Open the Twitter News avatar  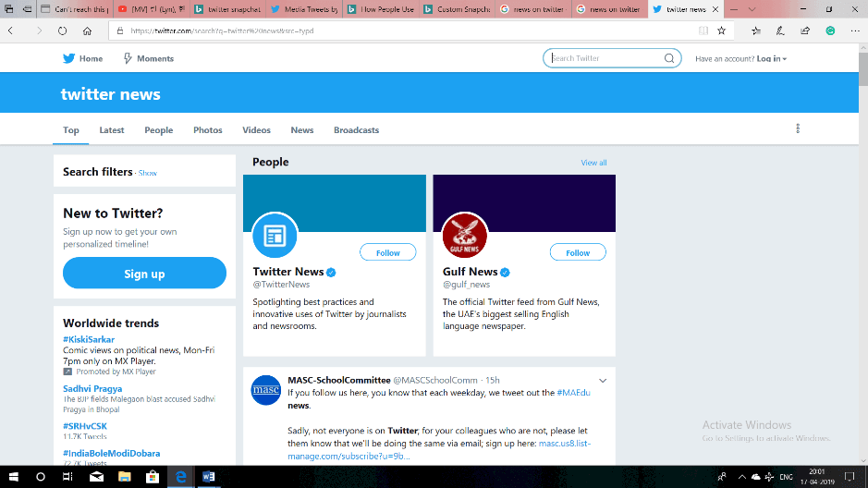pos(275,235)
